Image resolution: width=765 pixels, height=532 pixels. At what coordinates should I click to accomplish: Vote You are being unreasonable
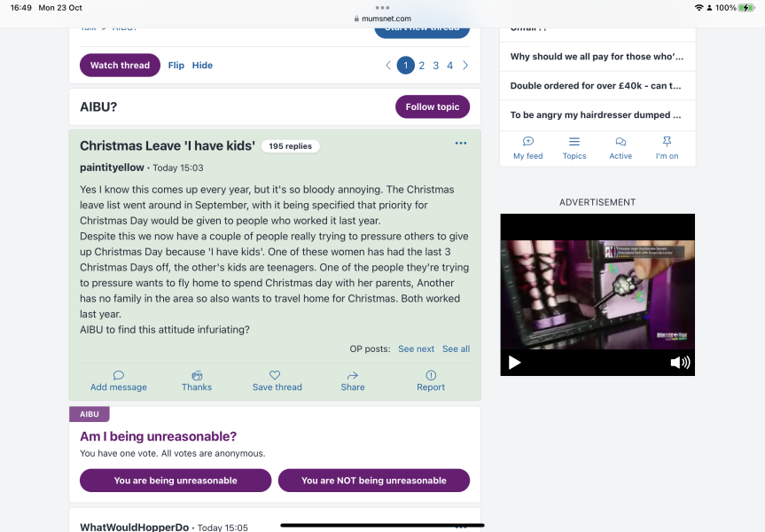176,481
